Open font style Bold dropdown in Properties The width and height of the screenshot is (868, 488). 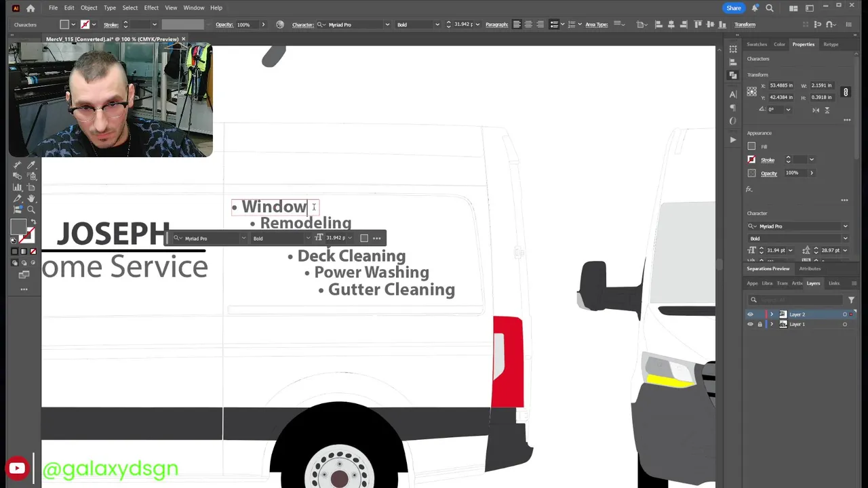[x=845, y=239]
